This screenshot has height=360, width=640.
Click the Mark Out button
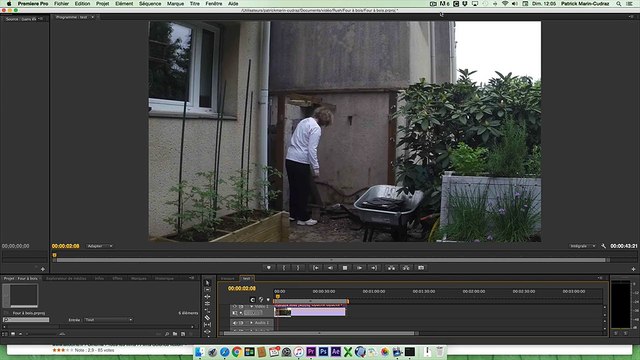(298, 268)
